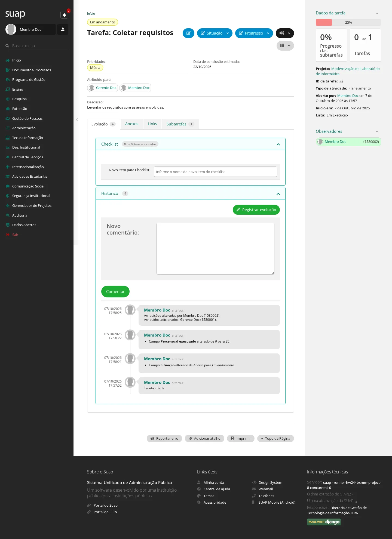Open the Situação dropdown
The image size is (392, 539).
pyautogui.click(x=215, y=33)
